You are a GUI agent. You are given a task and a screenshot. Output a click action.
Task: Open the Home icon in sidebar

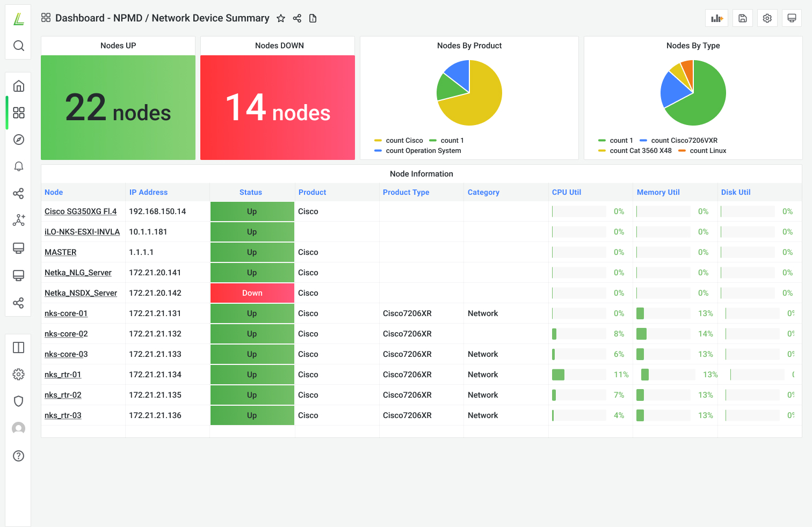(x=18, y=86)
